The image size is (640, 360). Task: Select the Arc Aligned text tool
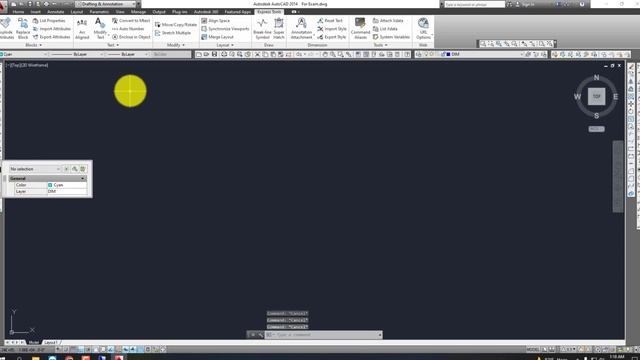[x=82, y=28]
